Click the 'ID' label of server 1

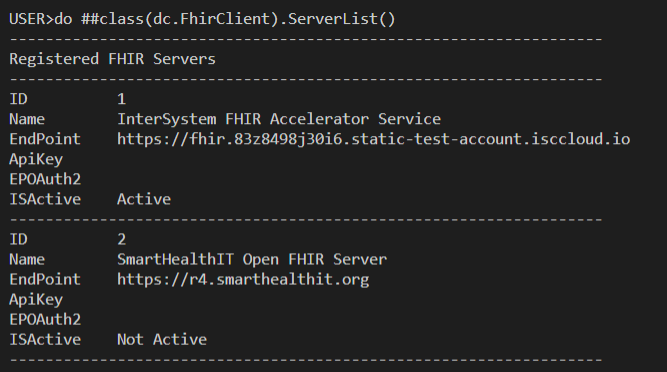(x=18, y=99)
